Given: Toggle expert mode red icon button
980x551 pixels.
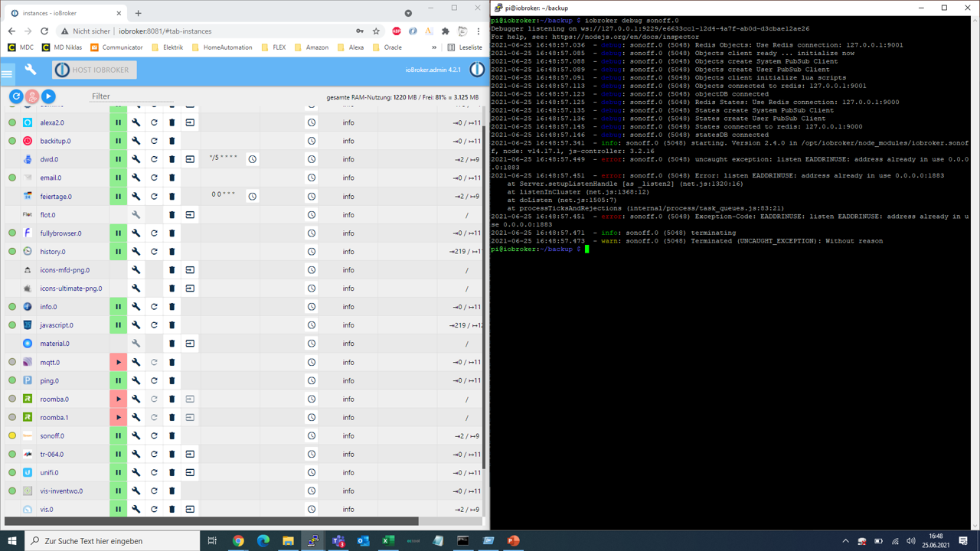Looking at the screenshot, I should click(32, 96).
